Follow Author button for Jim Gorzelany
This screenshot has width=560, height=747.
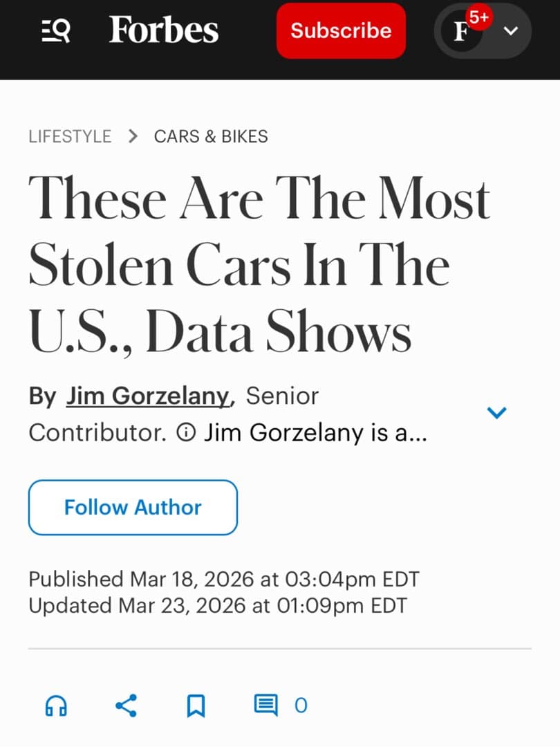(x=133, y=508)
